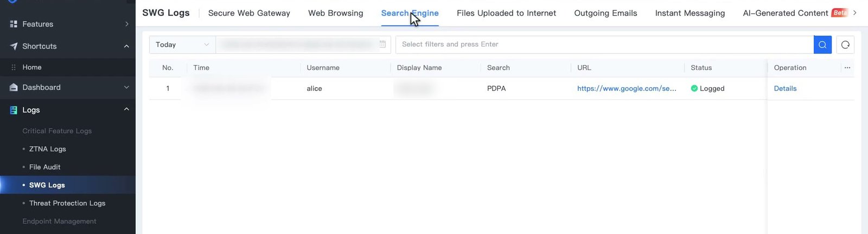The height and width of the screenshot is (234, 868).
Task: Click the Operation column header
Action: pos(790,68)
